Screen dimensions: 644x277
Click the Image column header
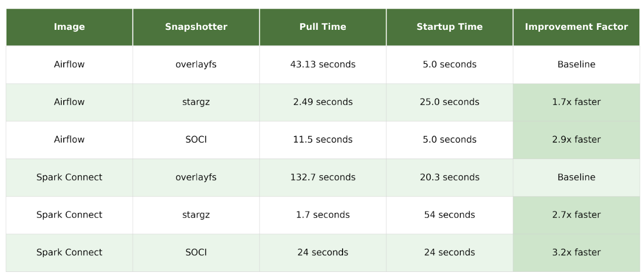[69, 27]
